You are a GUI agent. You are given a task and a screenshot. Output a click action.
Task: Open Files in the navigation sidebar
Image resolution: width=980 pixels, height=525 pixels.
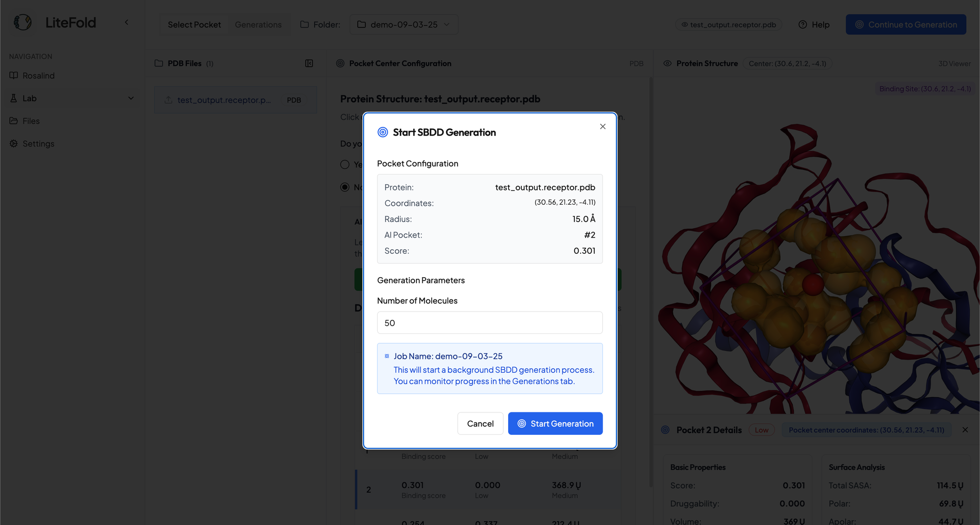tap(31, 121)
